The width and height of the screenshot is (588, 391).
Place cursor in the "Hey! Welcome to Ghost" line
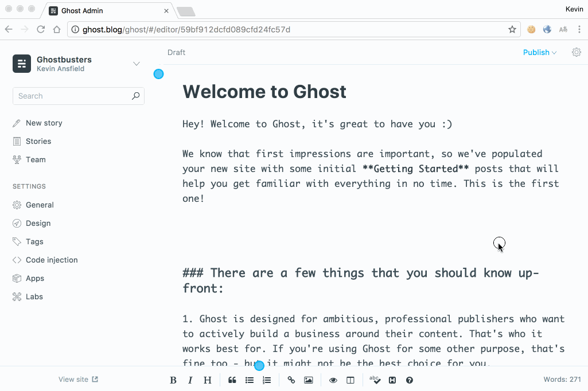coord(317,124)
